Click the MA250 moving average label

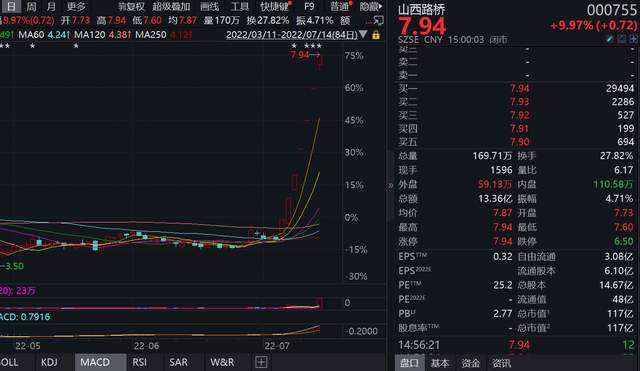tap(151, 35)
